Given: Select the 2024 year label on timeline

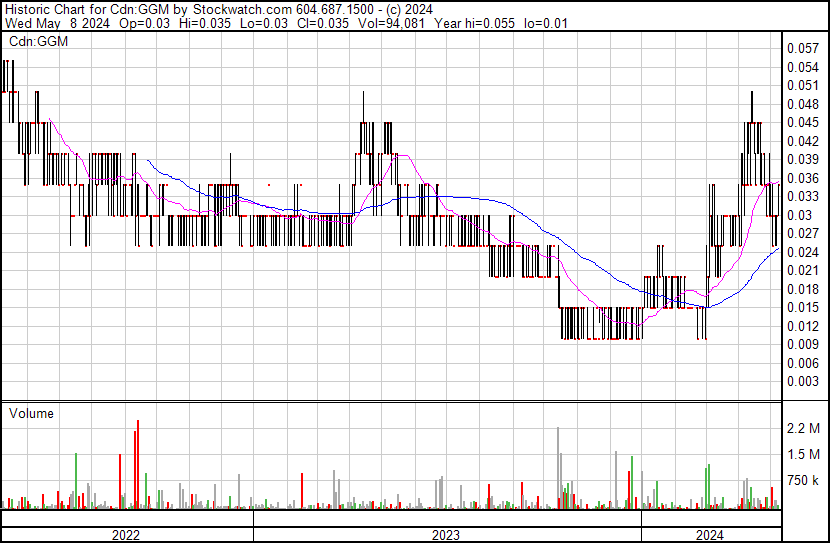Looking at the screenshot, I should pos(709,535).
